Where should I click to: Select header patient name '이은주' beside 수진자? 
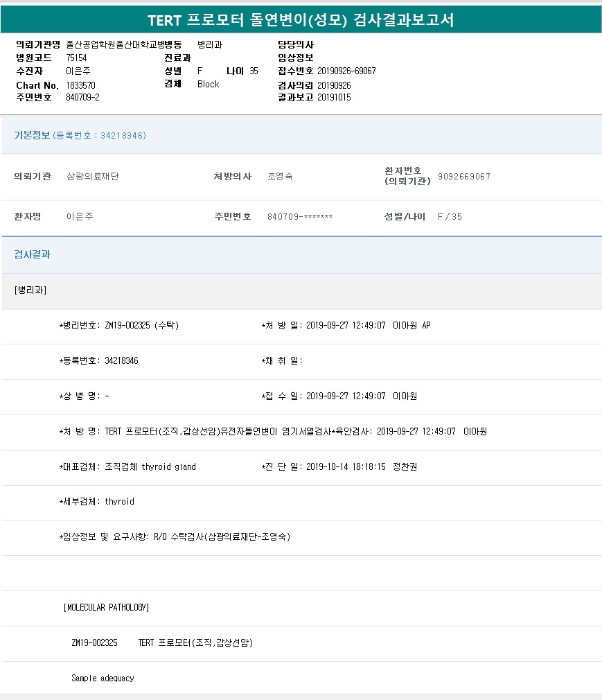(x=78, y=71)
